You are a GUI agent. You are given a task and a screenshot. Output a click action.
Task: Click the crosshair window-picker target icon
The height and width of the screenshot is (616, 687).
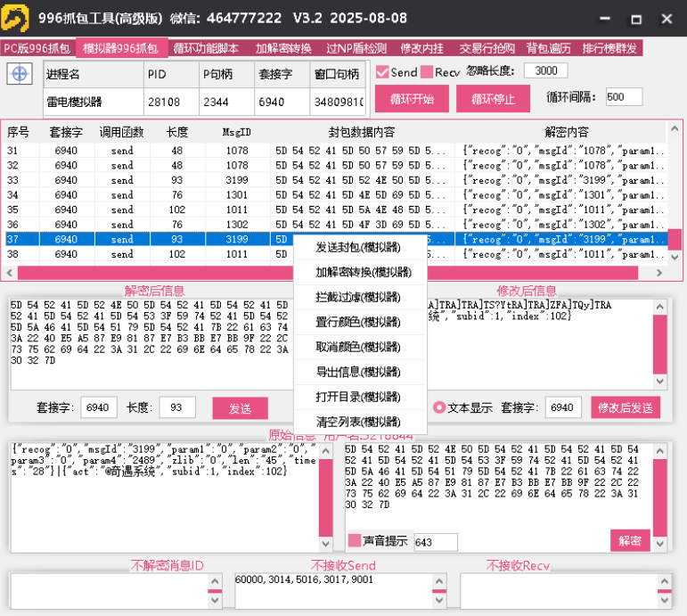(19, 74)
